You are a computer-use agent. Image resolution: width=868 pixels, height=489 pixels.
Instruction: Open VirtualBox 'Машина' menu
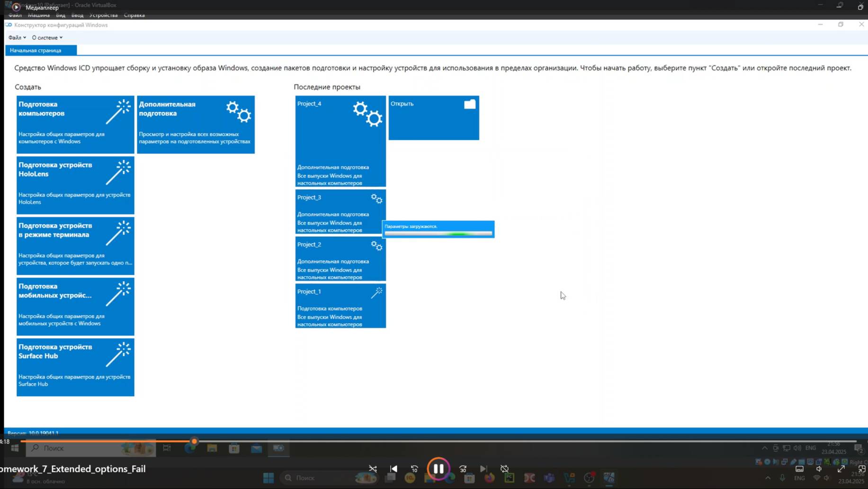(39, 15)
